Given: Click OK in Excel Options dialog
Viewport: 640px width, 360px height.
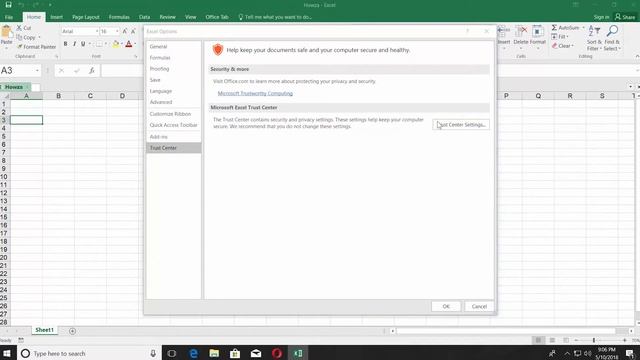Looking at the screenshot, I should pos(446,306).
